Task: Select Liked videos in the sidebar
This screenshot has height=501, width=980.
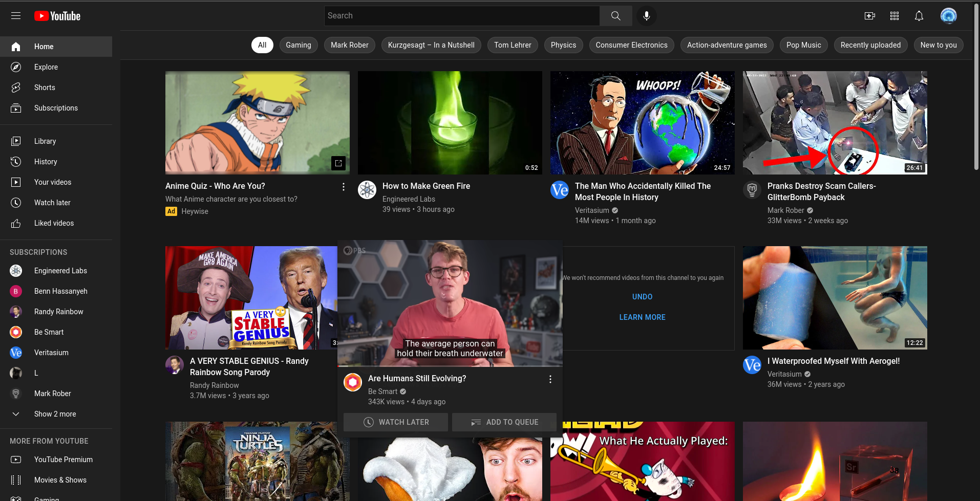Action: (54, 223)
